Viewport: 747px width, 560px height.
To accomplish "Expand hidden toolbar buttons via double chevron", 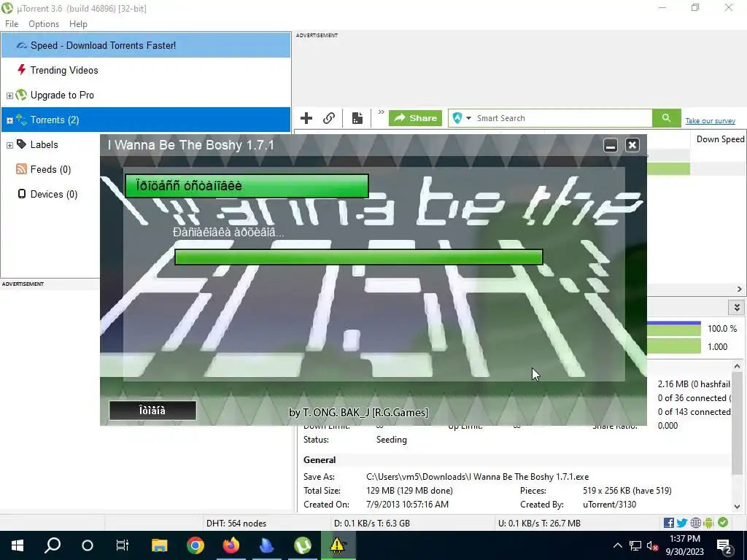I will pos(381,112).
